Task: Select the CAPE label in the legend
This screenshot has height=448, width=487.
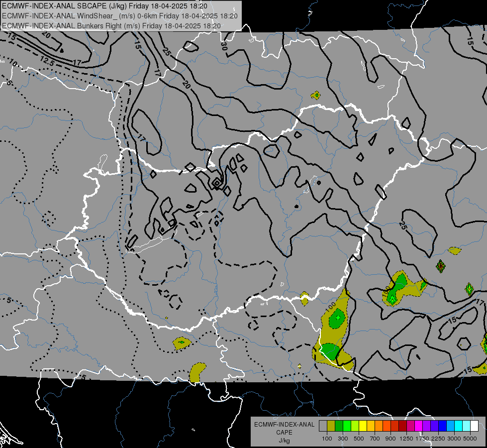Action: tap(284, 433)
